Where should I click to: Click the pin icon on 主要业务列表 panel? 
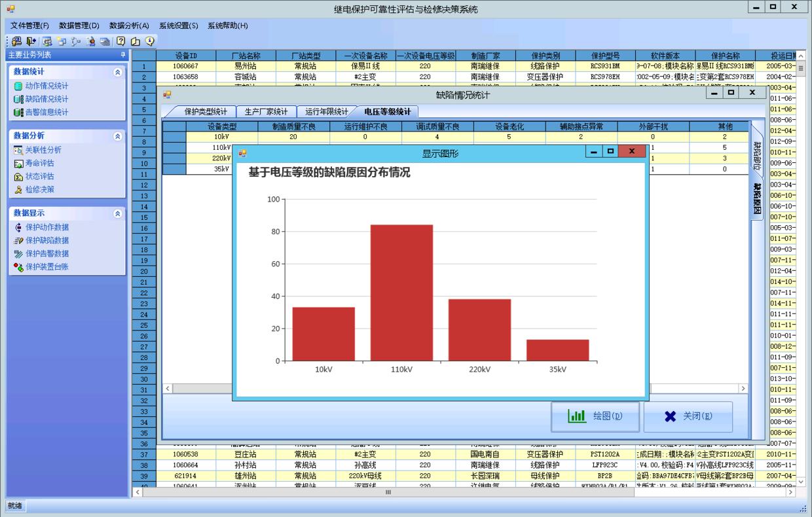pyautogui.click(x=122, y=55)
